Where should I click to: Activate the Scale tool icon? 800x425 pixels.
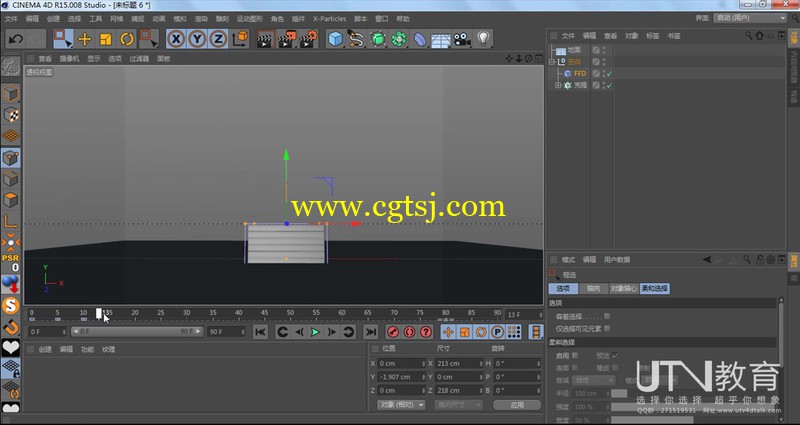coord(106,39)
